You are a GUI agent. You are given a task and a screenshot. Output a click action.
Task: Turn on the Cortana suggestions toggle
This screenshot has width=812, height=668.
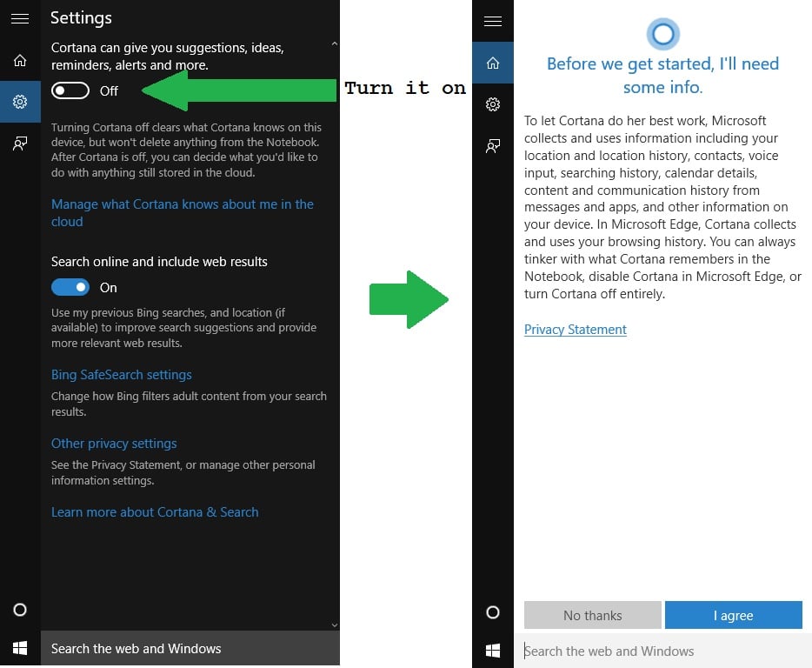(70, 90)
